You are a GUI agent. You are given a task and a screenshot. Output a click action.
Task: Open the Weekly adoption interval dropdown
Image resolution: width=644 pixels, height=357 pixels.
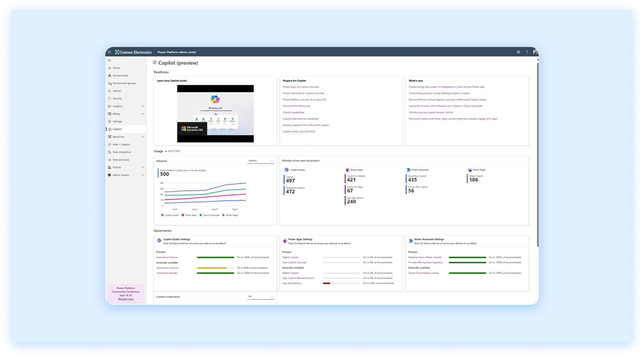(260, 161)
